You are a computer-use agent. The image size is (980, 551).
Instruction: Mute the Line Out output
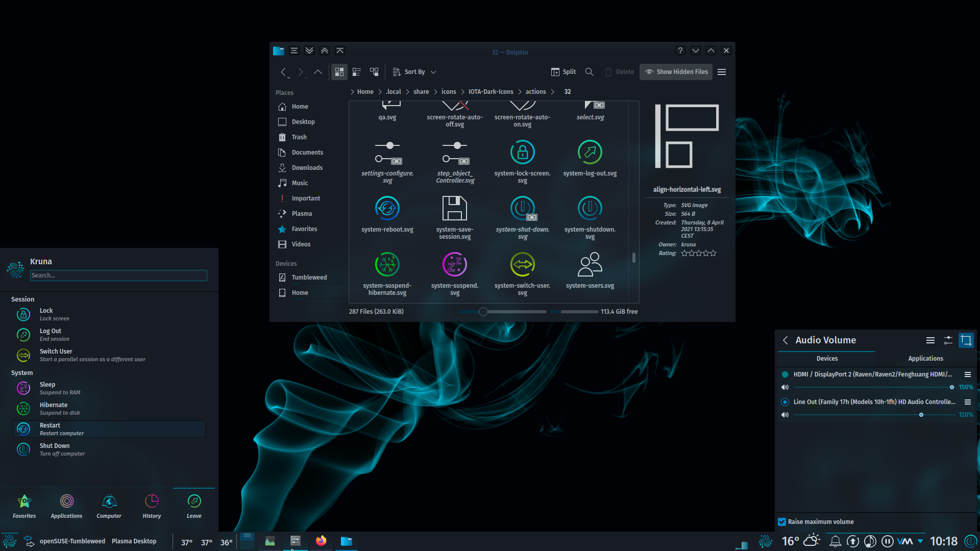(x=785, y=415)
